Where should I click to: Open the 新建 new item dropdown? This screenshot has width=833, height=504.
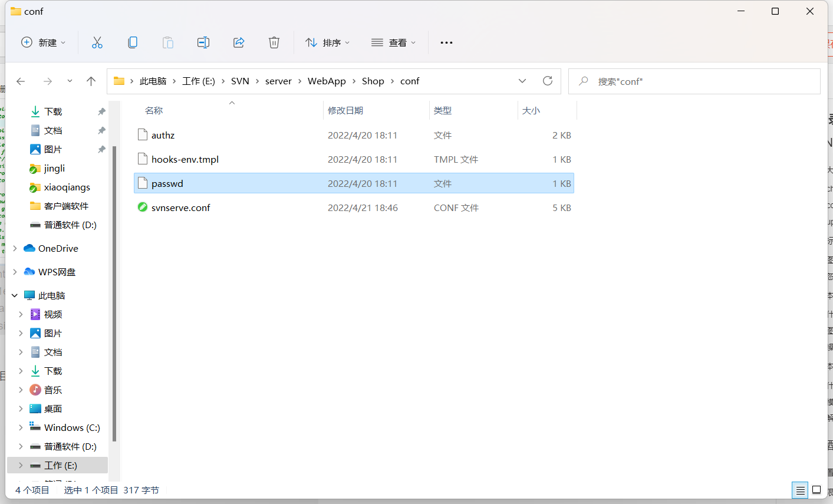pyautogui.click(x=44, y=42)
